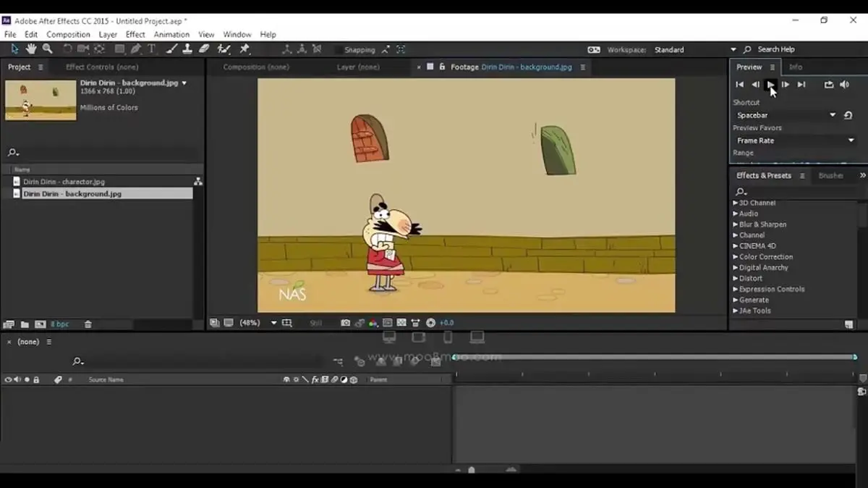Click the snapshot camera icon in viewer
868x488 pixels.
click(x=346, y=323)
